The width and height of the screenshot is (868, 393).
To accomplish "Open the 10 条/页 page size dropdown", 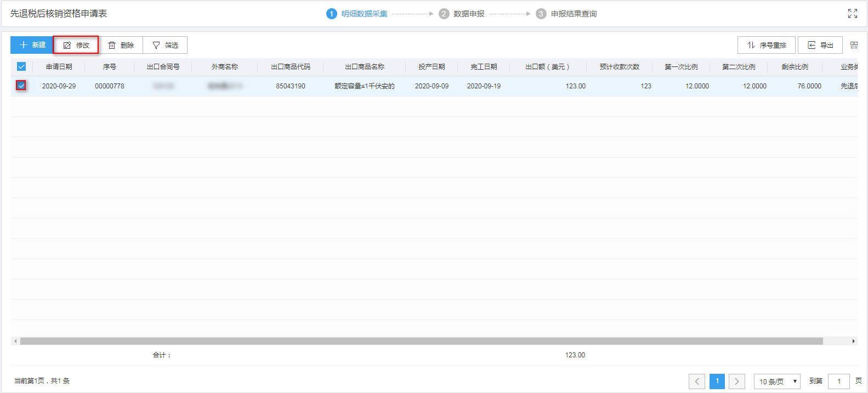I will [x=777, y=381].
